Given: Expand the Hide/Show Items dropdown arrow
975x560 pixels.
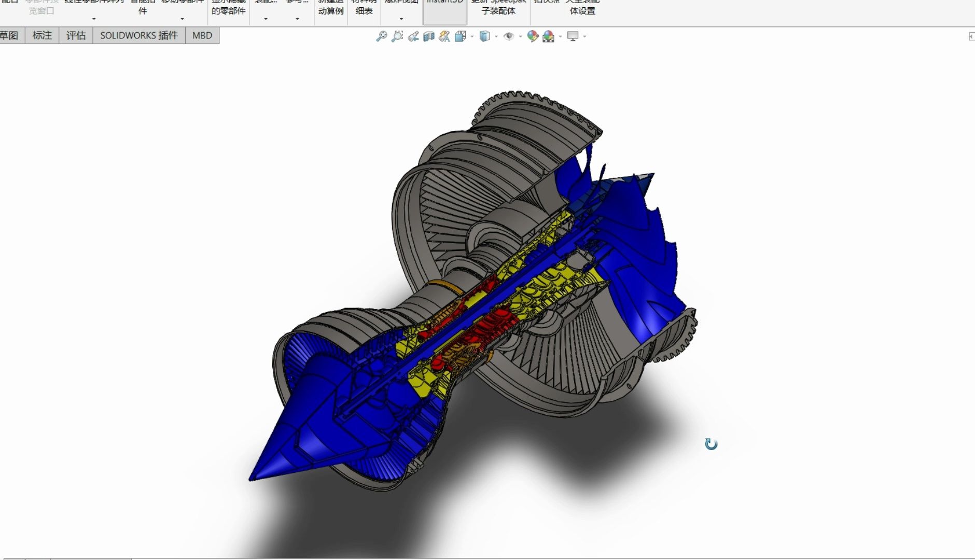Looking at the screenshot, I should tap(520, 36).
